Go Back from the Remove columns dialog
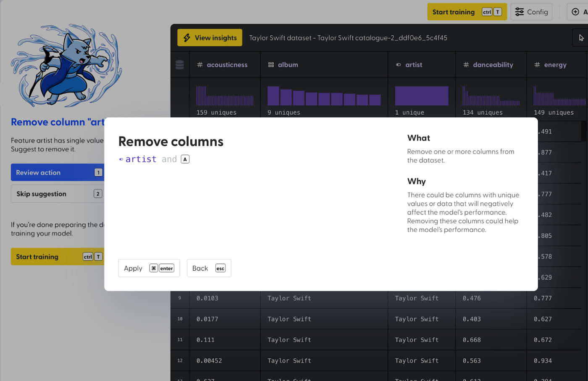 (209, 268)
